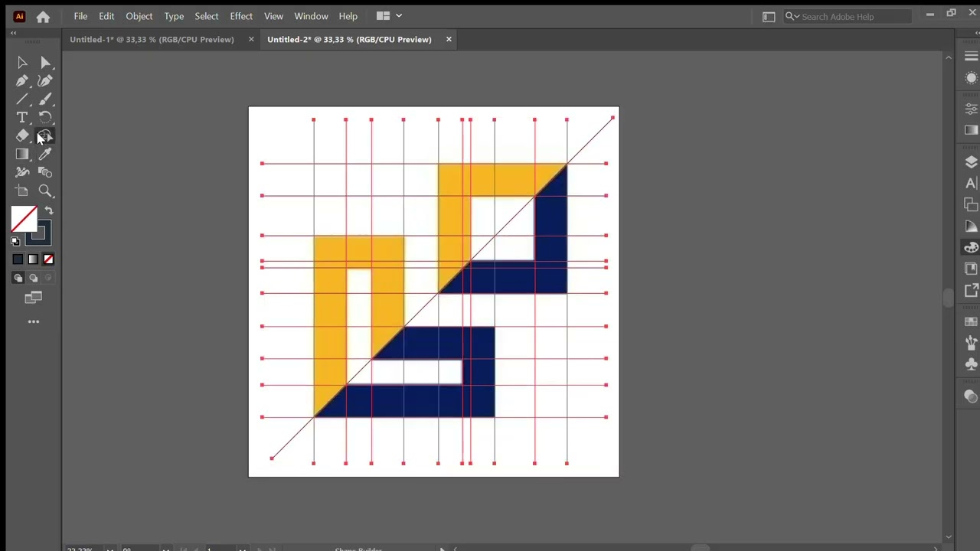
Task: Open the Transparency panel icon
Action: (972, 396)
